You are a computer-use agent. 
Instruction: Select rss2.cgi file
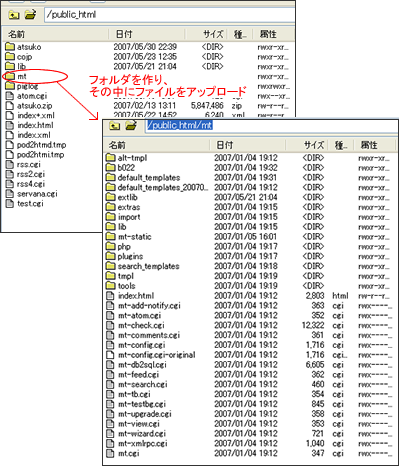pos(26,174)
